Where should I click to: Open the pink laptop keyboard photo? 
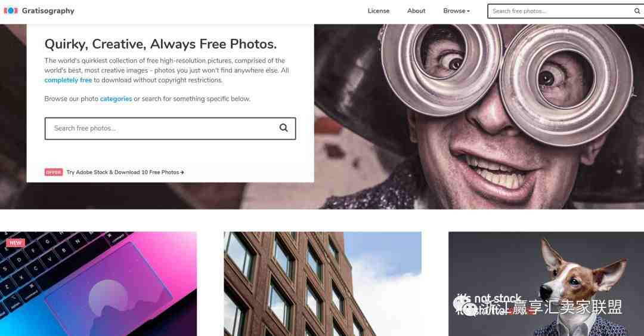[98, 283]
